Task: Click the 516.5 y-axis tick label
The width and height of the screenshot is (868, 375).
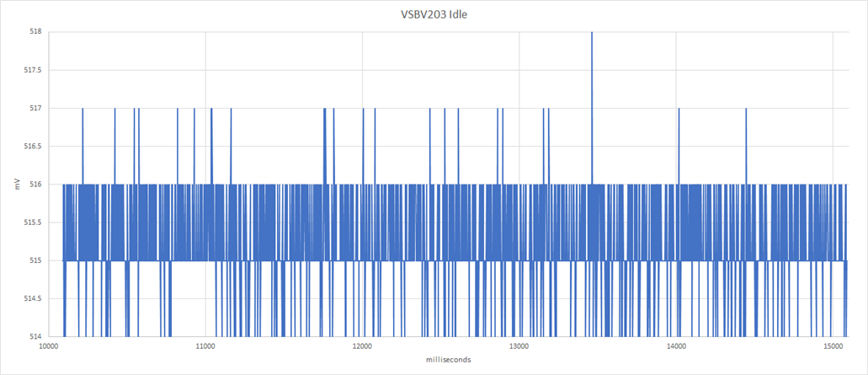Action: point(35,147)
